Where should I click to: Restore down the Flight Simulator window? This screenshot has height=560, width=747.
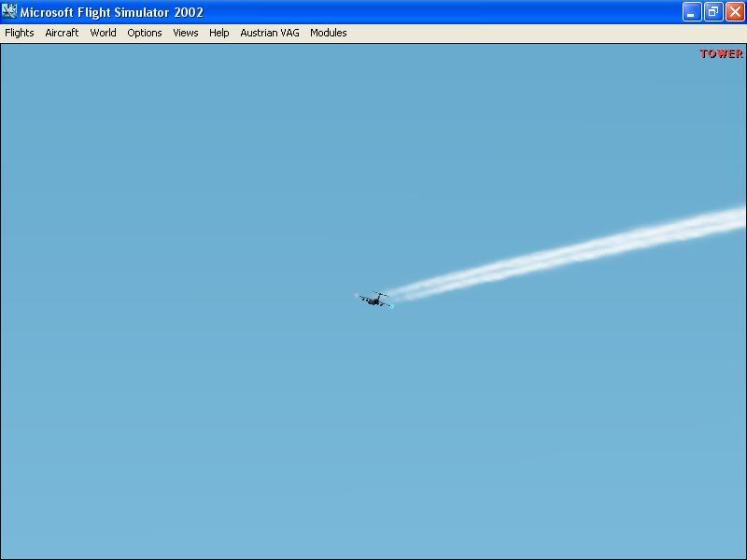click(x=712, y=12)
